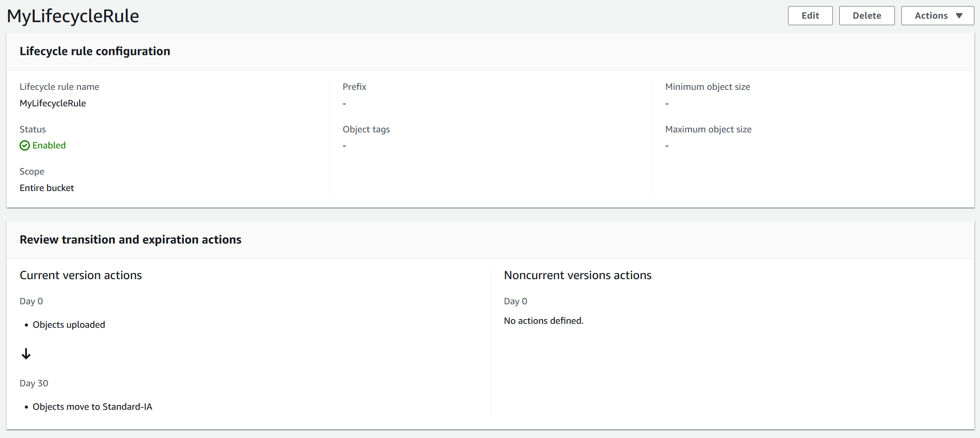Click the Entire bucket scope value
Viewport: 980px width, 438px height.
tap(46, 188)
